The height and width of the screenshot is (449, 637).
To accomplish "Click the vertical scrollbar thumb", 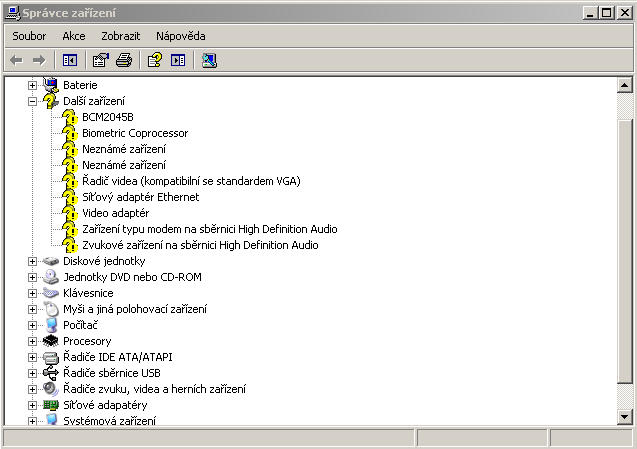I will (624, 251).
